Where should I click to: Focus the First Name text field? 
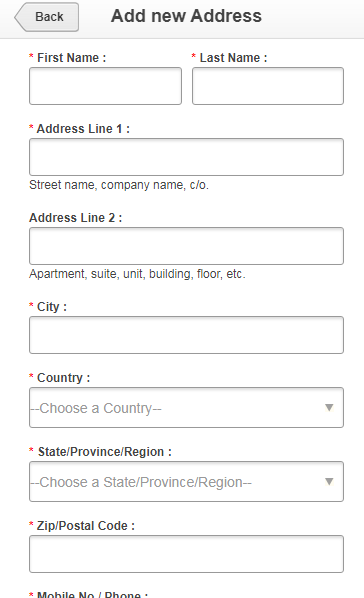[x=105, y=86]
